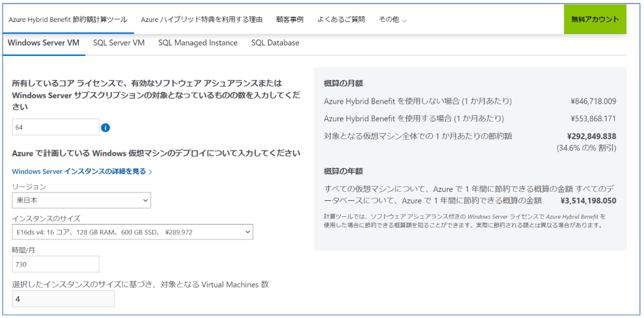Open よくあるご質問 page
The width and height of the screenshot is (644, 318).
[341, 19]
